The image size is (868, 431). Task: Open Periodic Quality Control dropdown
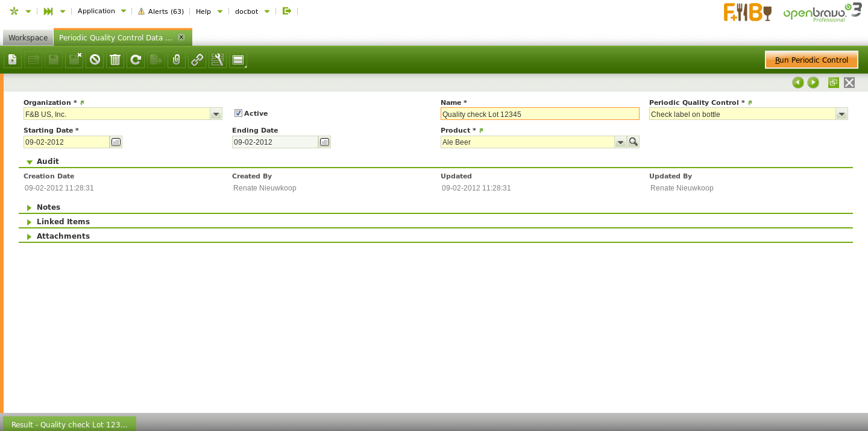[x=841, y=114]
